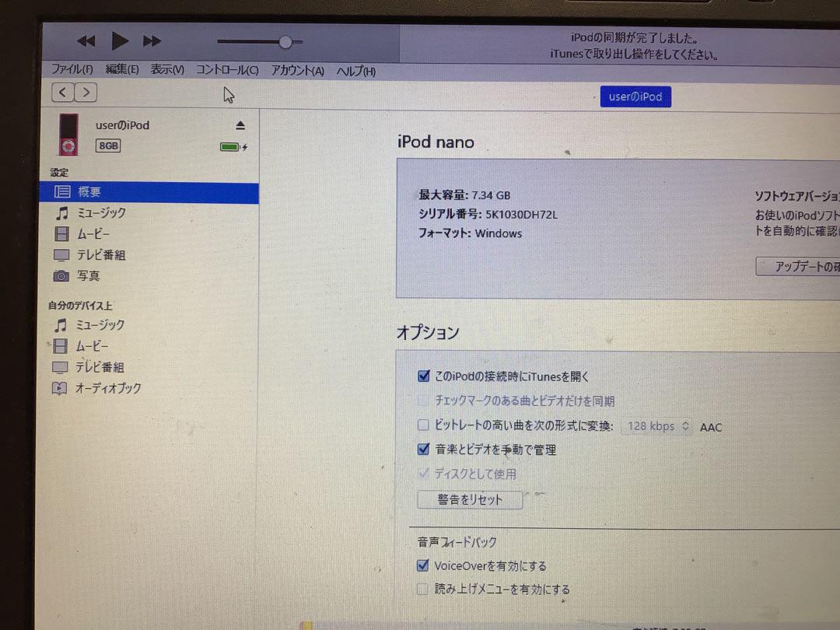Click the rewind previous track button

click(x=86, y=40)
